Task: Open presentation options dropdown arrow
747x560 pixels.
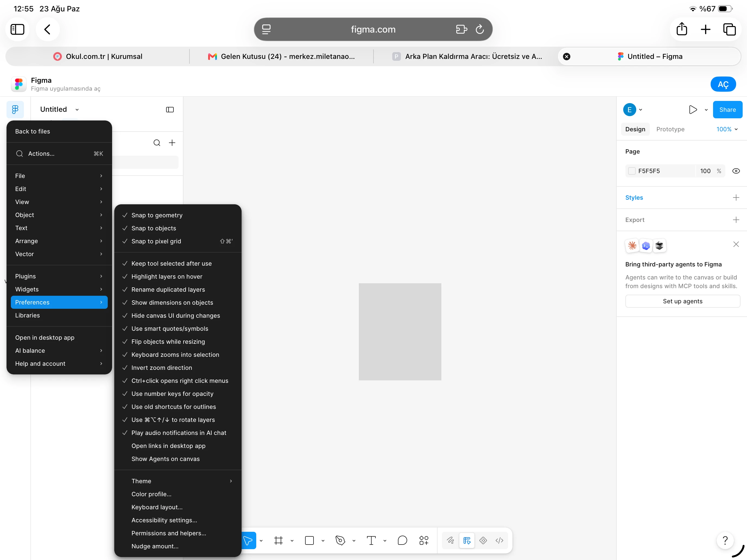Action: 706,110
